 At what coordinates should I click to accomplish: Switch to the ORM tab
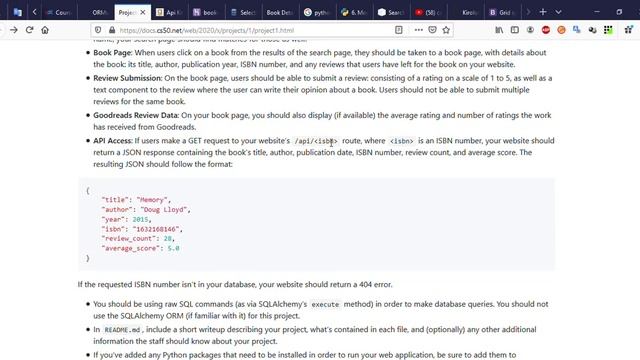(98, 13)
